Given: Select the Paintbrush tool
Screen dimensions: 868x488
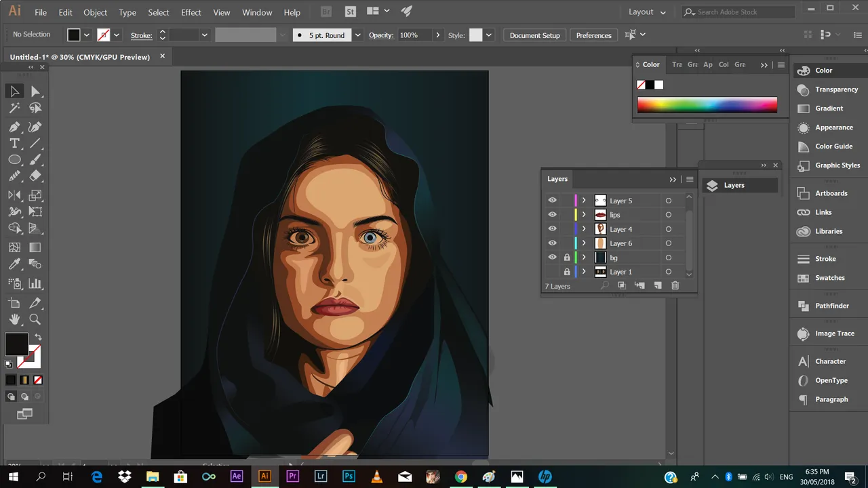Looking at the screenshot, I should pyautogui.click(x=35, y=160).
